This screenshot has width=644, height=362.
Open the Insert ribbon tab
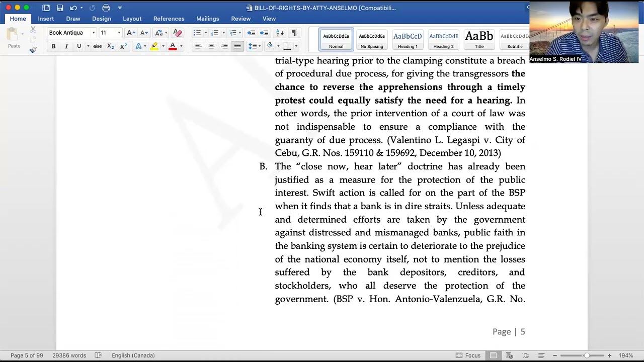point(46,19)
